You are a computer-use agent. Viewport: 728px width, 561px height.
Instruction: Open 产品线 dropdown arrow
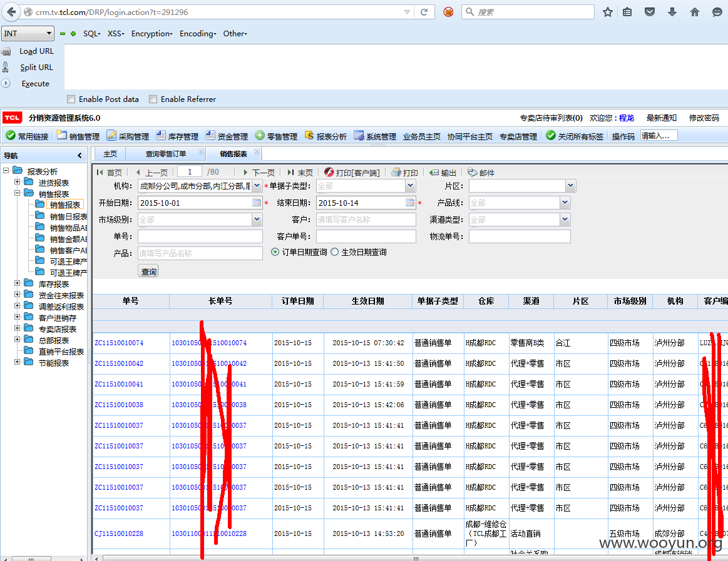coord(565,202)
